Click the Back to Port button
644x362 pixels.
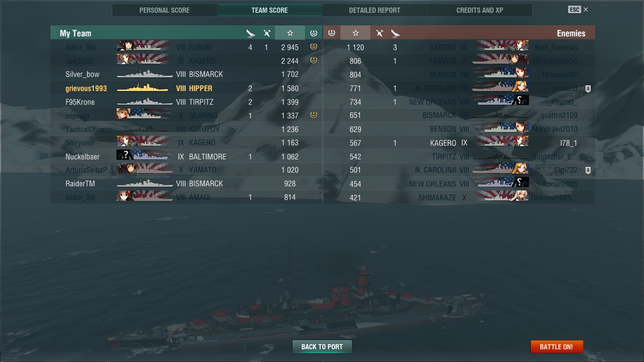[x=322, y=346]
